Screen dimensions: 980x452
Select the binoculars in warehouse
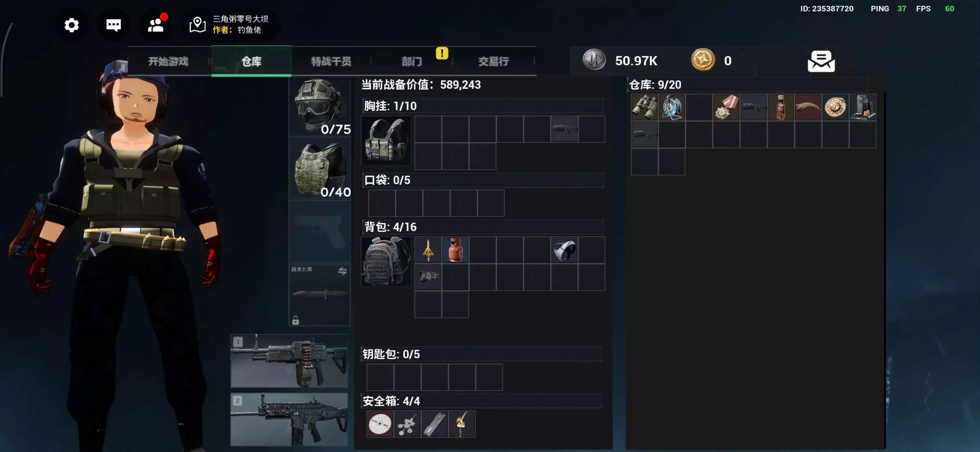pyautogui.click(x=644, y=108)
